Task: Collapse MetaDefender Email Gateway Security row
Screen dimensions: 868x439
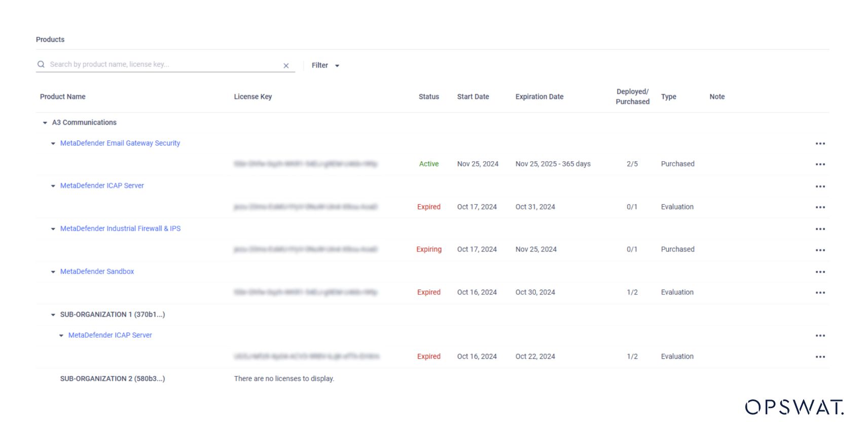Action: coord(53,143)
